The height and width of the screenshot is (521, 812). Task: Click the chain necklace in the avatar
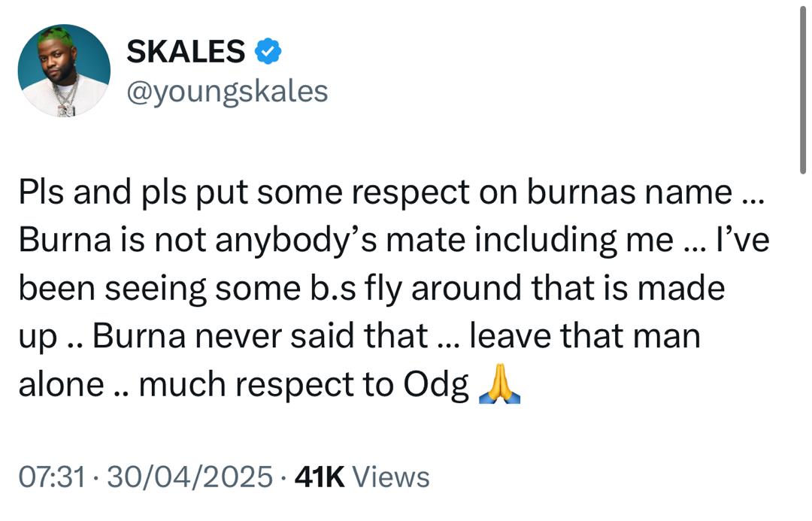tap(65, 96)
